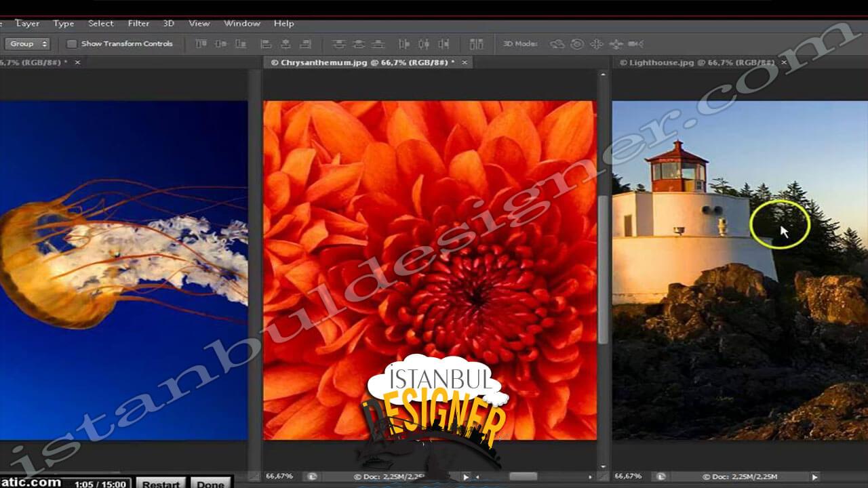
Task: Open the Filter menu
Action: [138, 23]
